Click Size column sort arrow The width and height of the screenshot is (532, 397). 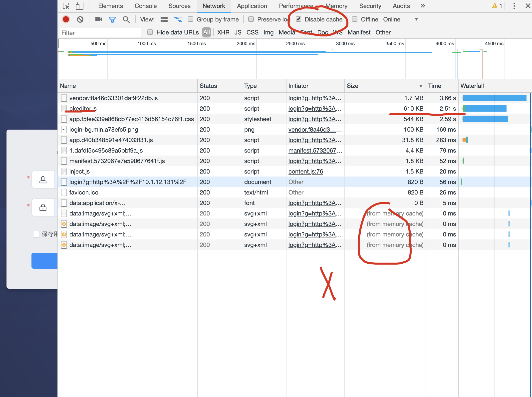pyautogui.click(x=421, y=86)
